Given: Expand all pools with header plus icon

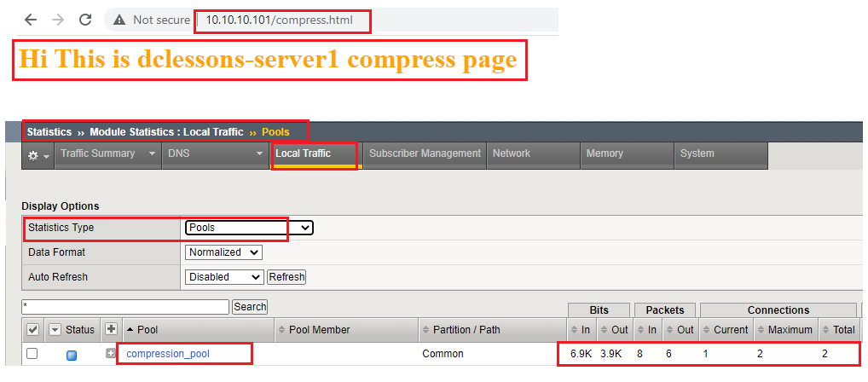Looking at the screenshot, I should pos(111,329).
